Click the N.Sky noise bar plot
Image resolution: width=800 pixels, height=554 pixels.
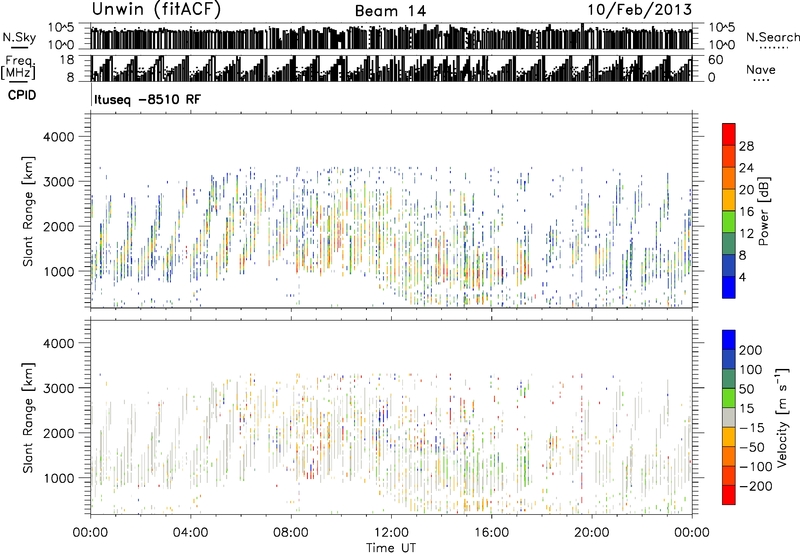pyautogui.click(x=391, y=36)
